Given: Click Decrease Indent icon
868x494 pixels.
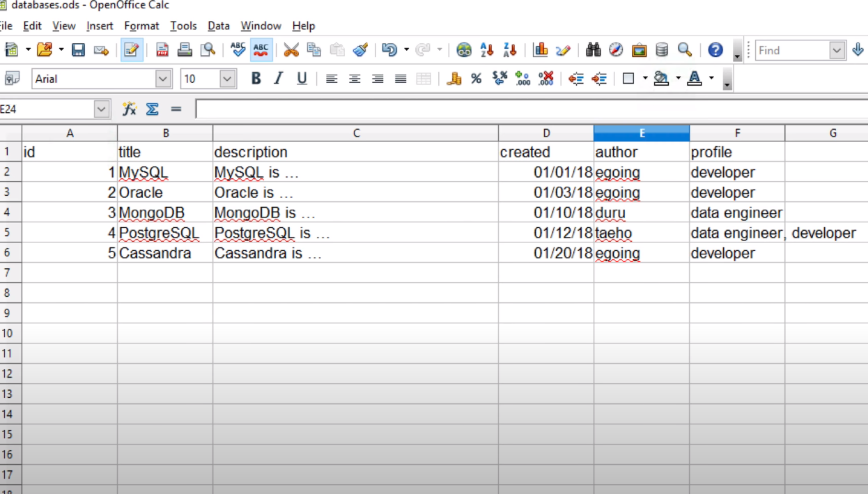Looking at the screenshot, I should coord(576,79).
